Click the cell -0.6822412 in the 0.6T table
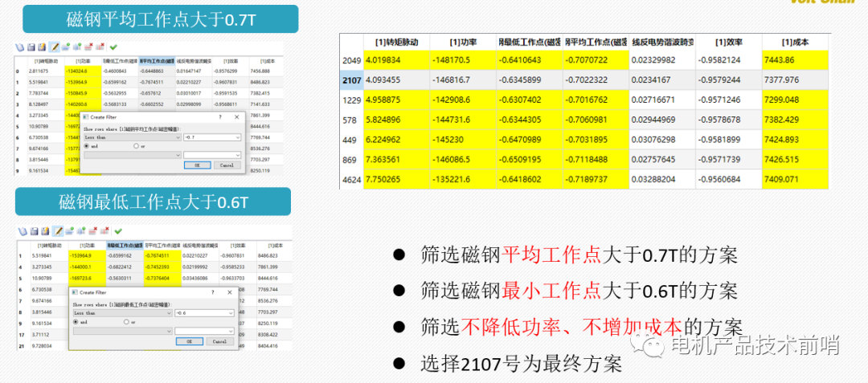Screen dimensions: 868x383 coord(124,267)
